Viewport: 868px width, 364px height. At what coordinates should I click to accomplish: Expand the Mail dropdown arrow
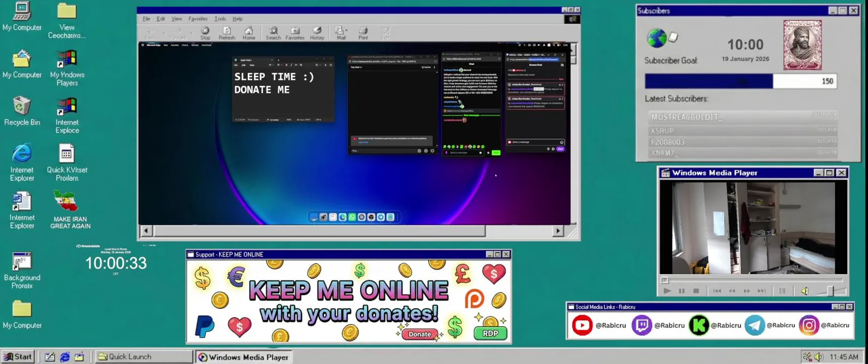tap(347, 31)
